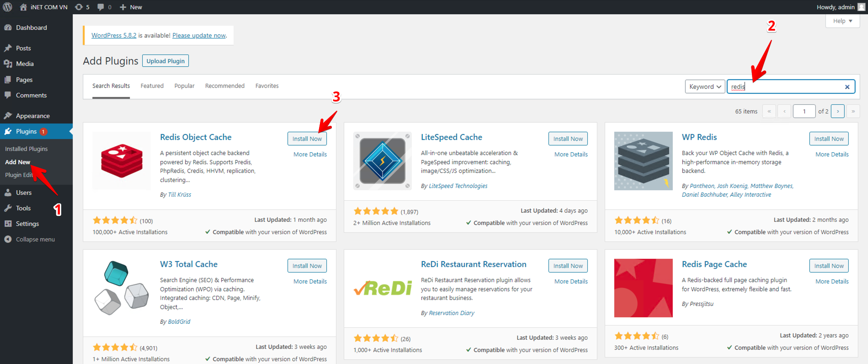Click the Collapse menu arrow icon
Viewport: 868px width, 364px height.
(x=8, y=239)
